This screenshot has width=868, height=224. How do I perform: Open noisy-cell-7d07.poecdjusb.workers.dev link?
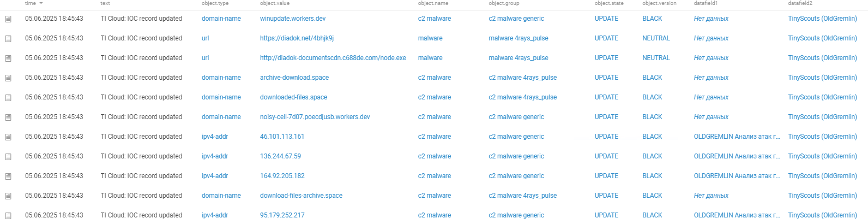click(x=315, y=117)
